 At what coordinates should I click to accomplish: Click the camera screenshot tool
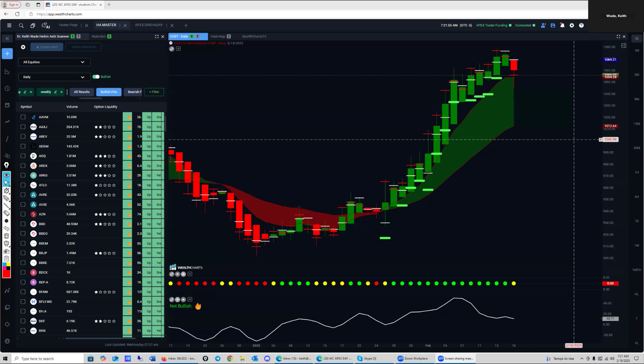click(7, 251)
